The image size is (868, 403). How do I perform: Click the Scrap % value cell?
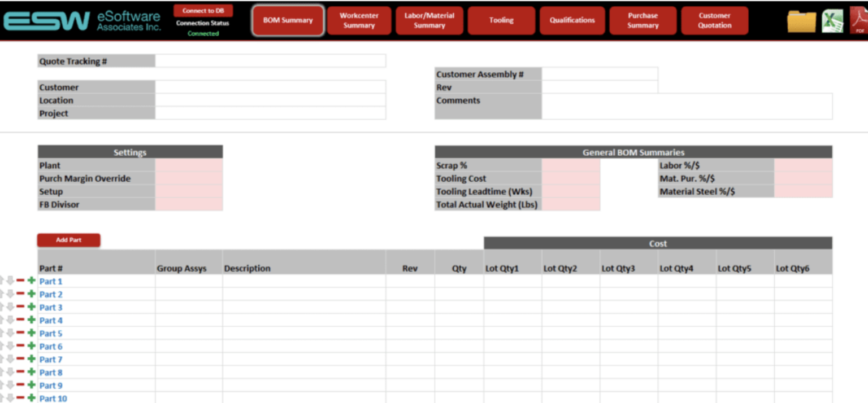pyautogui.click(x=570, y=165)
